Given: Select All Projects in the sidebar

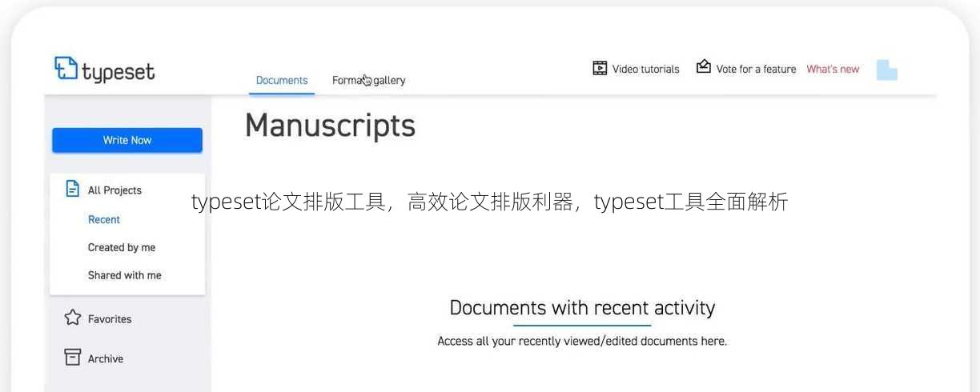Looking at the screenshot, I should (x=114, y=190).
